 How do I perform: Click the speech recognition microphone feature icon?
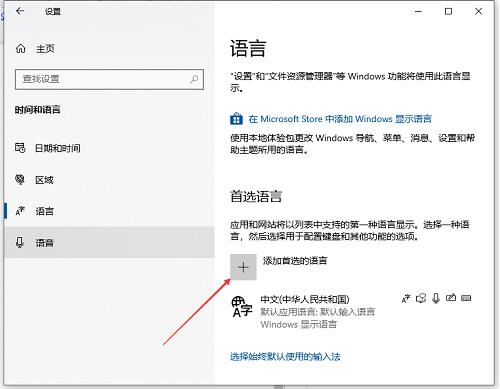point(436,298)
